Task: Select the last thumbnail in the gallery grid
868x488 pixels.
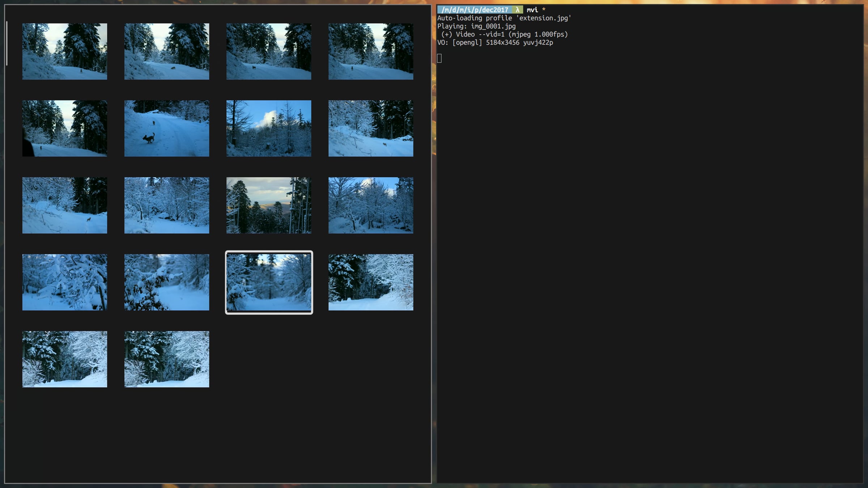Action: 167,359
